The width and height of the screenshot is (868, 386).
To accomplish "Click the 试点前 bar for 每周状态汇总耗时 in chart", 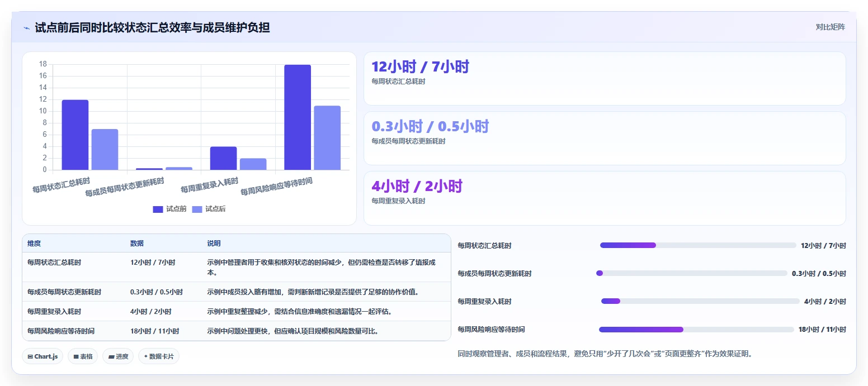I will point(75,135).
